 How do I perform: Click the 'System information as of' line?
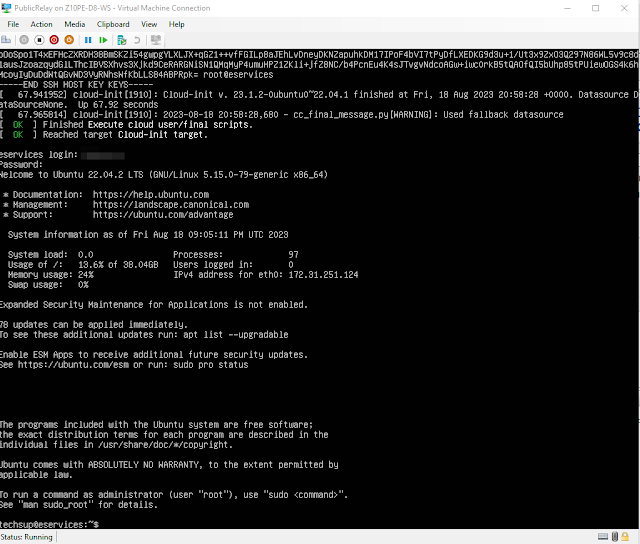148,235
